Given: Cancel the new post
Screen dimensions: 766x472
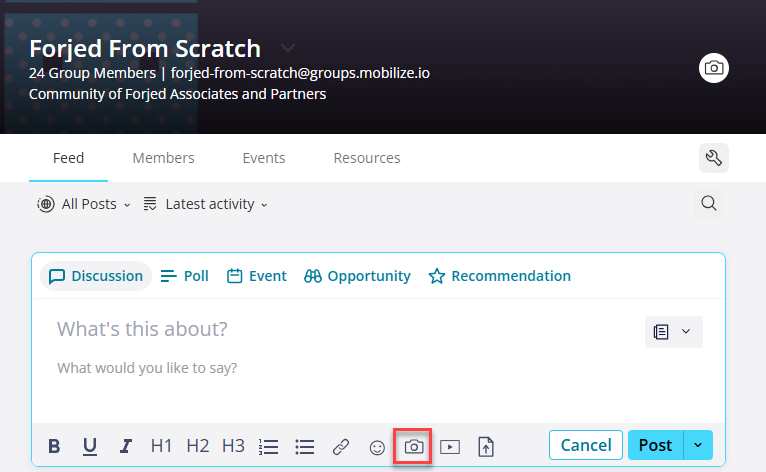Looking at the screenshot, I should coord(586,445).
